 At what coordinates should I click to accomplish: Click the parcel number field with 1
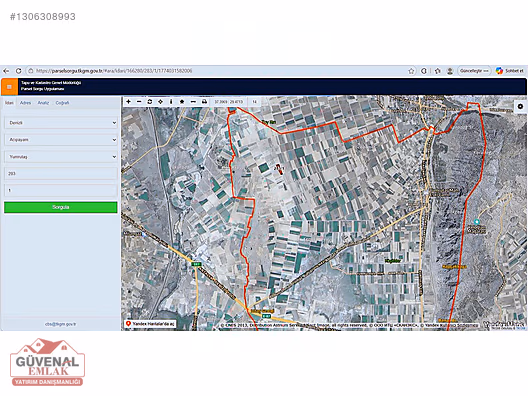pyautogui.click(x=61, y=190)
